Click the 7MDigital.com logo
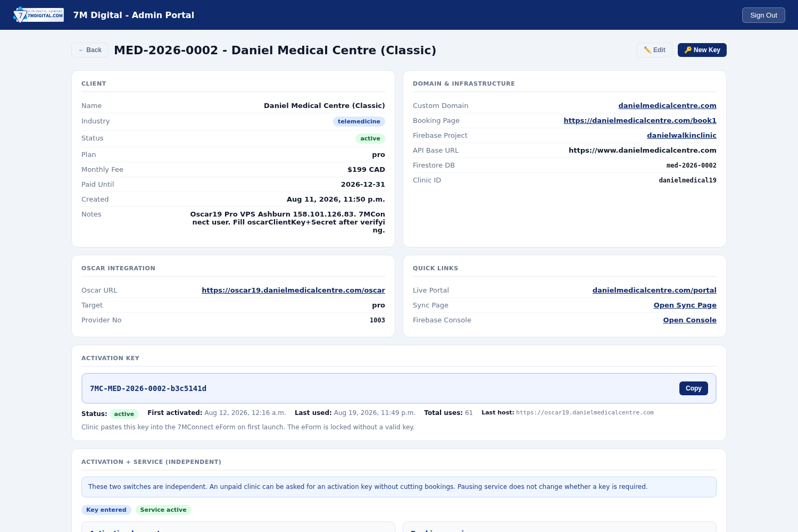 pyautogui.click(x=38, y=15)
